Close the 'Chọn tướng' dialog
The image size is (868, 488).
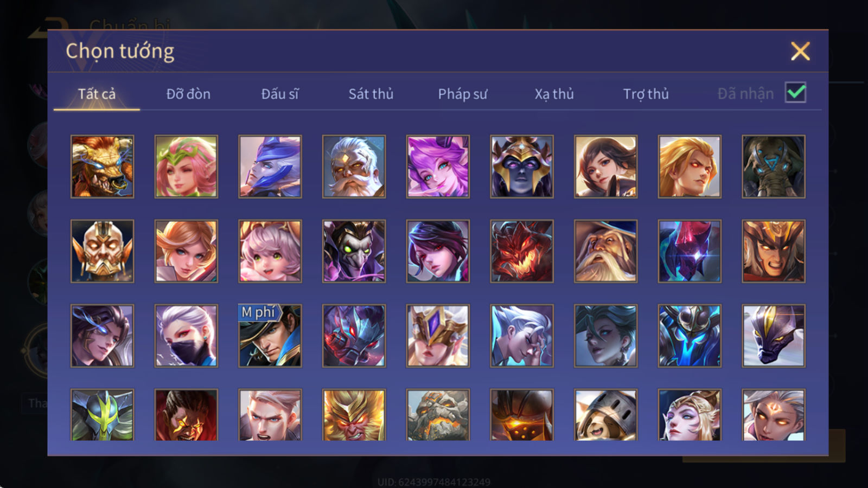(800, 52)
